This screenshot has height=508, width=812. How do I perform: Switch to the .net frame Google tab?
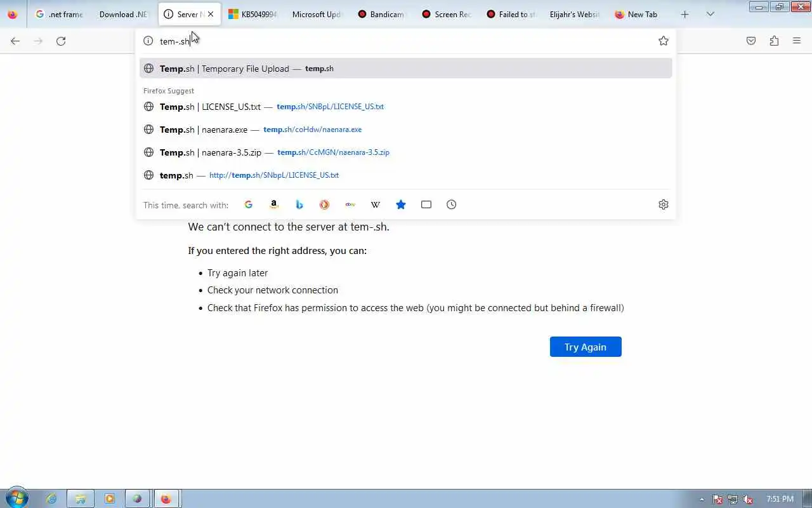tap(60, 14)
